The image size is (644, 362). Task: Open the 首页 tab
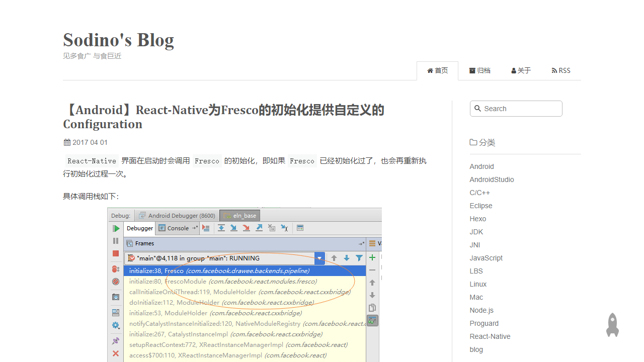click(438, 70)
